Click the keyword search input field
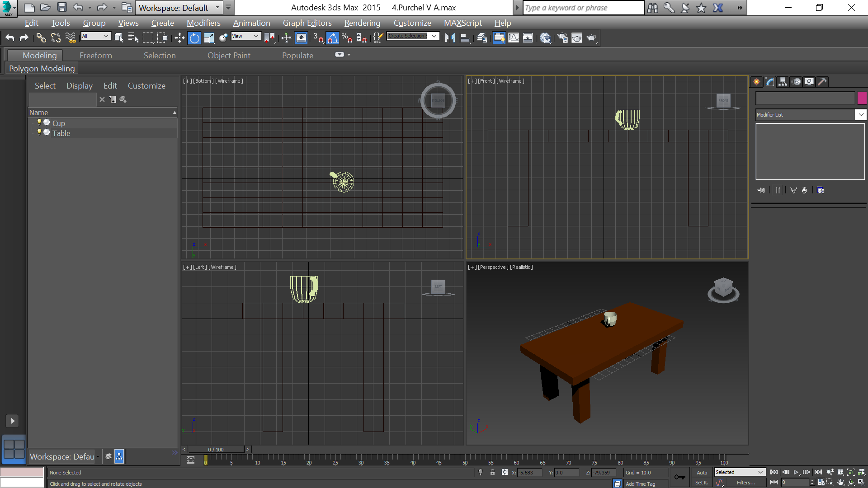This screenshot has width=868, height=488. (583, 8)
